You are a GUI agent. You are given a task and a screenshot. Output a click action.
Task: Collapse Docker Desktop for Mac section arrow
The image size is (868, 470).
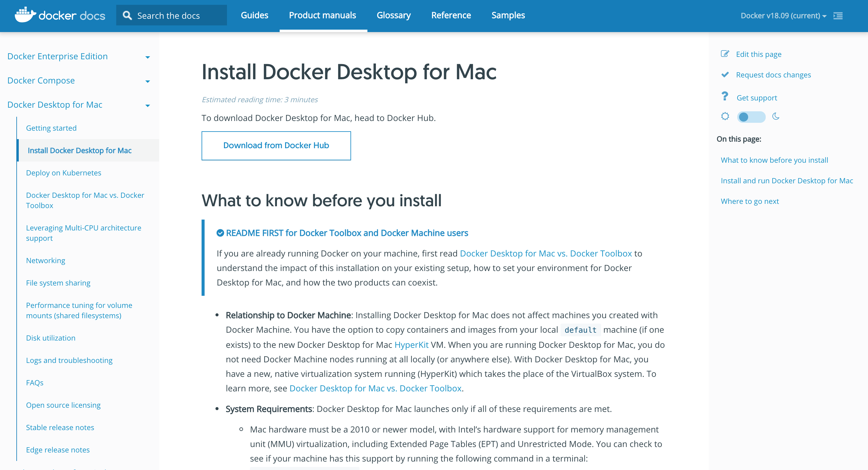point(148,106)
